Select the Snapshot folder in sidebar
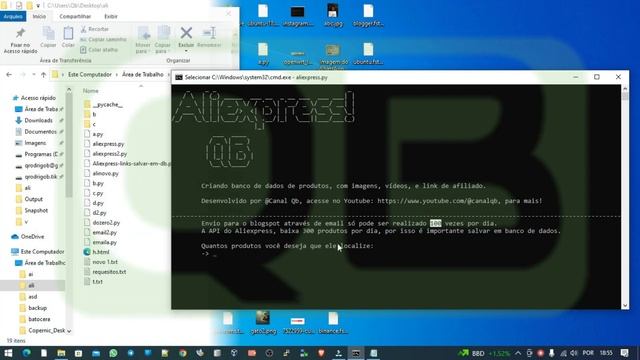Viewport: 640px width, 360px height. [x=36, y=211]
